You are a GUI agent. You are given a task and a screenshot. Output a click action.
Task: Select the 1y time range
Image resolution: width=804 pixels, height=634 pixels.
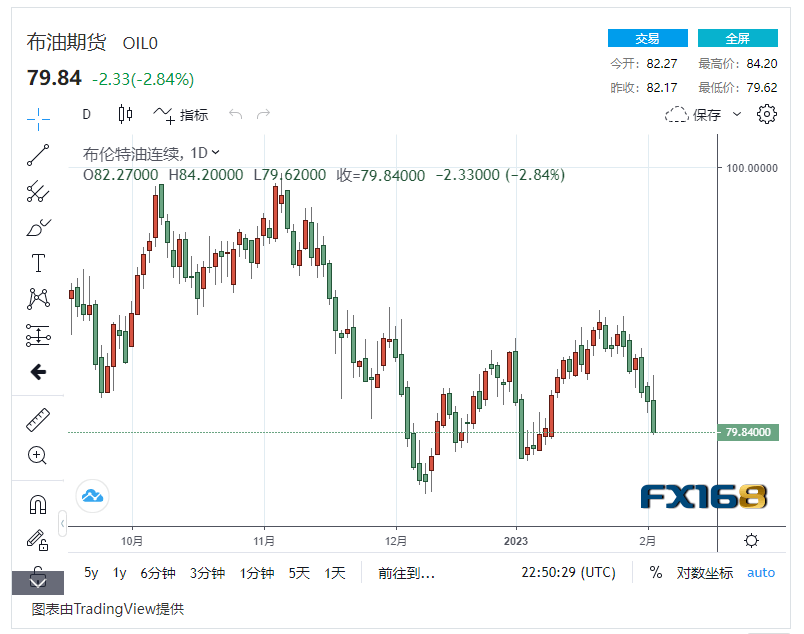tap(119, 572)
